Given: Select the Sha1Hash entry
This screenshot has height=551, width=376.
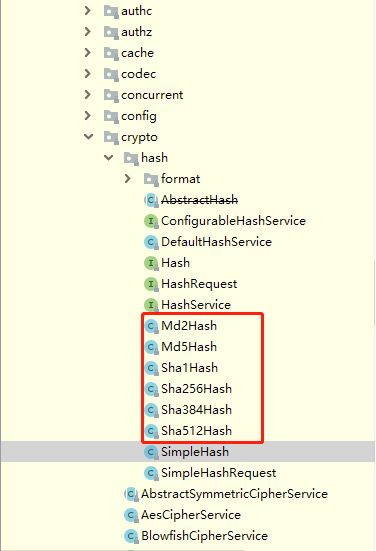Looking at the screenshot, I should tap(189, 368).
